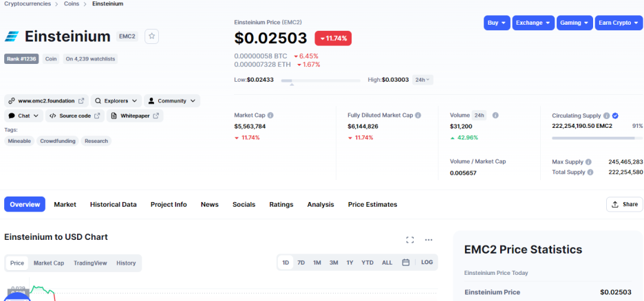644x301 pixels.
Task: Open the chart in fullscreen mode
Action: (410, 240)
